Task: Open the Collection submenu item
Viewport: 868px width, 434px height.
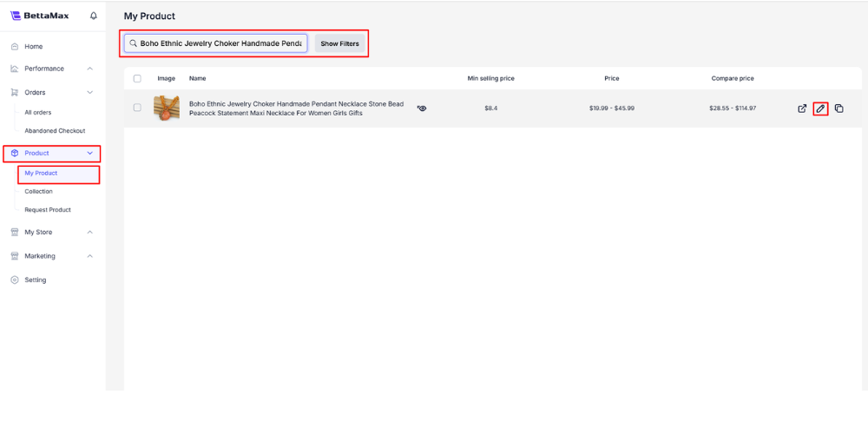Action: point(38,192)
